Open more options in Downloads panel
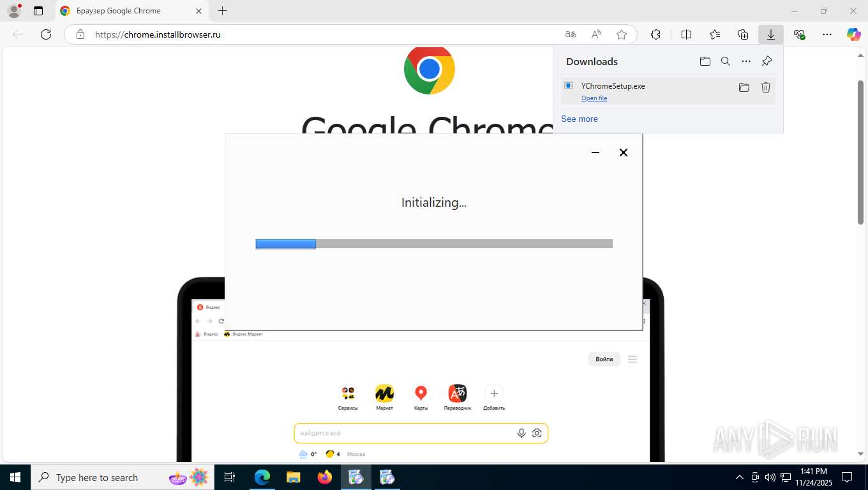This screenshot has width=868, height=490. click(746, 61)
